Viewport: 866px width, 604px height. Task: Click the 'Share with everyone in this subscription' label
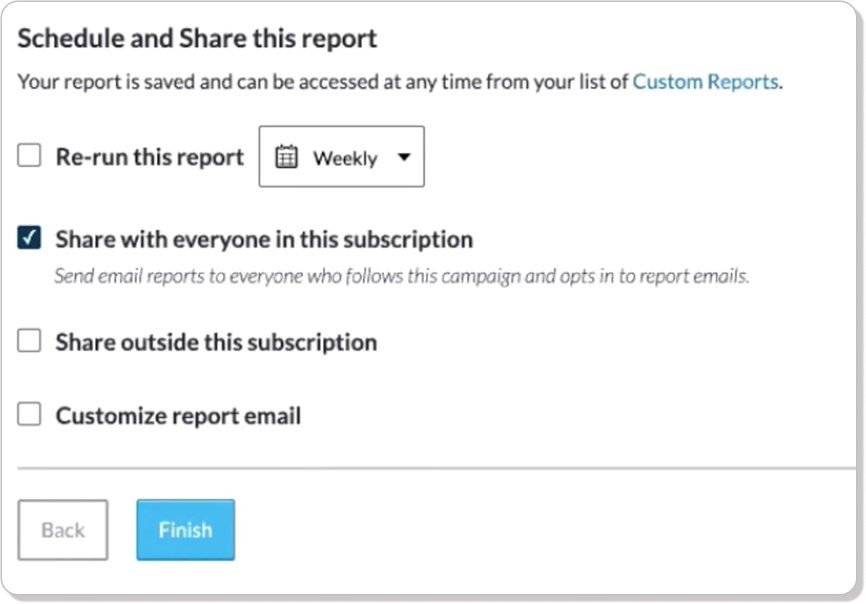264,240
